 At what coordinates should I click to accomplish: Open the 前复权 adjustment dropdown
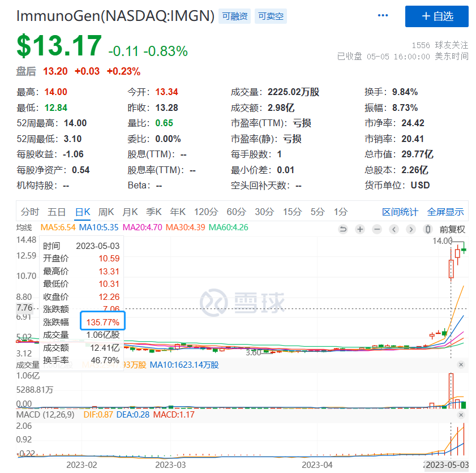point(452,229)
